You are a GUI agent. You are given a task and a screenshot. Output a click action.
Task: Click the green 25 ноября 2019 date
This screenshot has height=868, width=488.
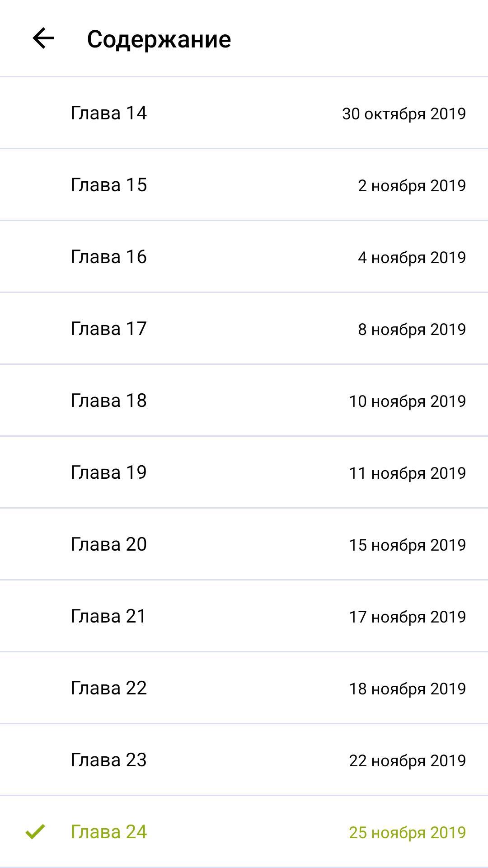coord(407,833)
